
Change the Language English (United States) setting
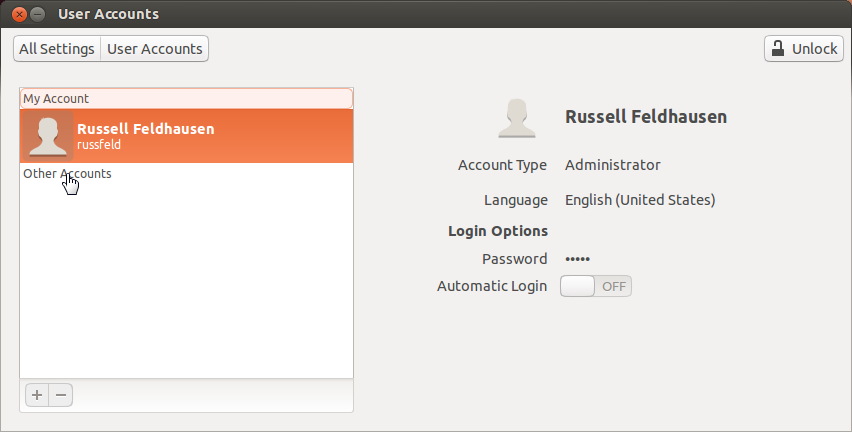pos(640,200)
